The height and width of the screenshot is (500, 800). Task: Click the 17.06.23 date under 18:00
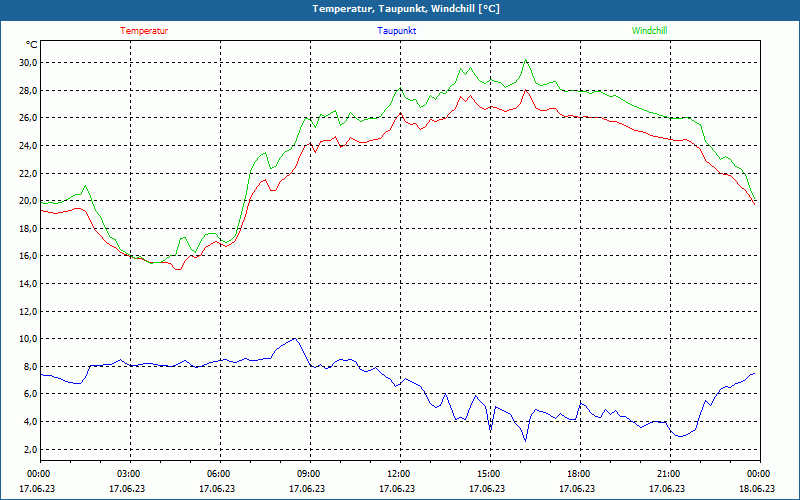click(x=577, y=488)
